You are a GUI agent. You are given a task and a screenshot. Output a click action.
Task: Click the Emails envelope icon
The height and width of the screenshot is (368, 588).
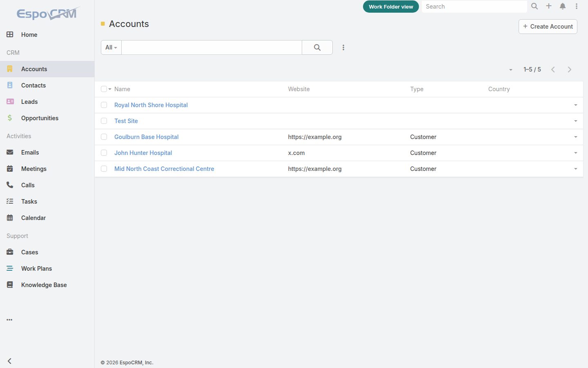tap(10, 152)
